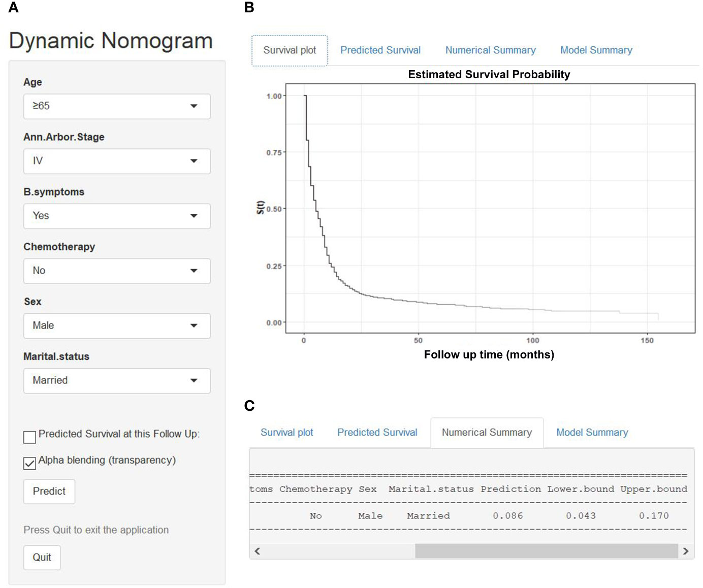Open the Numerical Summary tab in panel B
The image size is (703, 588).
click(x=491, y=50)
